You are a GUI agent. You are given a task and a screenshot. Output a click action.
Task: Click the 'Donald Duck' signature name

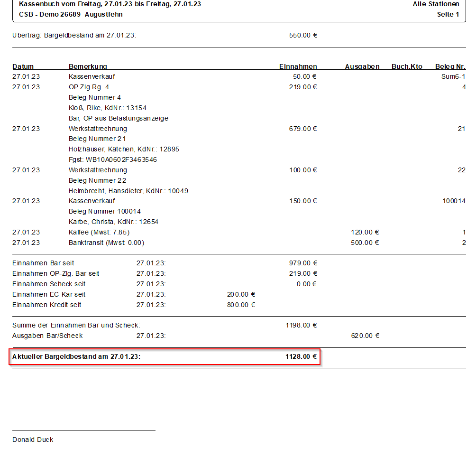tap(33, 440)
